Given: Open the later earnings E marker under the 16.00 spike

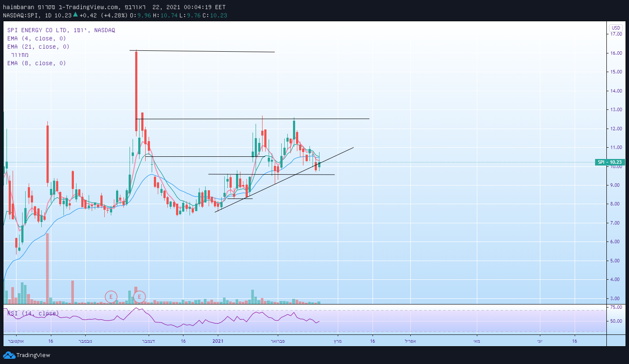Looking at the screenshot, I should [140, 297].
